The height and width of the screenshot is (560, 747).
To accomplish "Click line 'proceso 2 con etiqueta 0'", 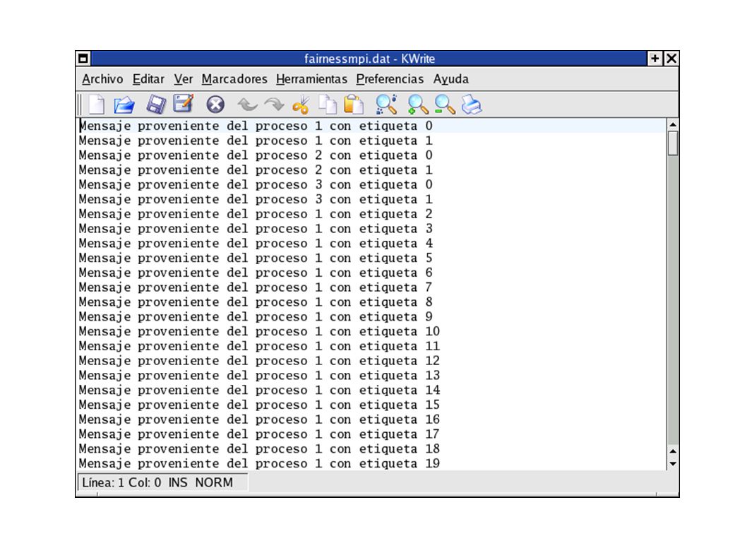I will point(256,155).
